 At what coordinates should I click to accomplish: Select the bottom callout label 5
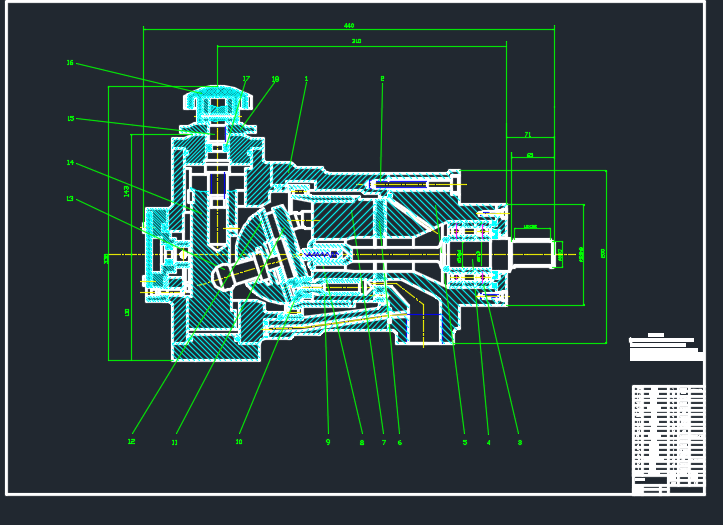tap(465, 442)
